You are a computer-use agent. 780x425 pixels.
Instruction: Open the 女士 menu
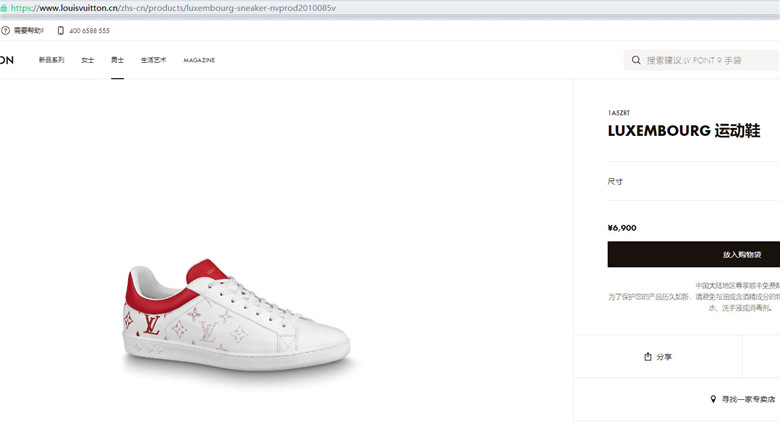click(88, 60)
